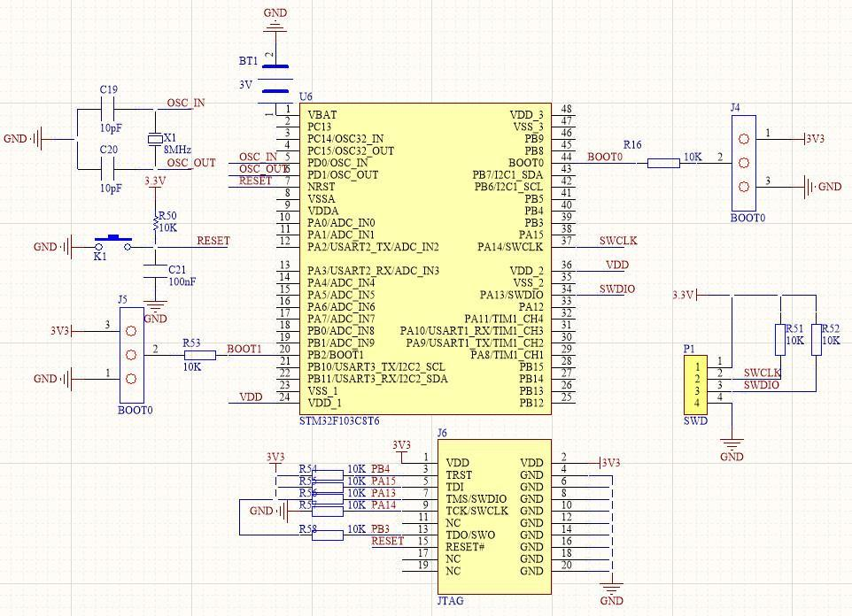Image resolution: width=852 pixels, height=616 pixels.
Task: Select the PB7/I2C1_SDA pin label
Action: tap(508, 175)
